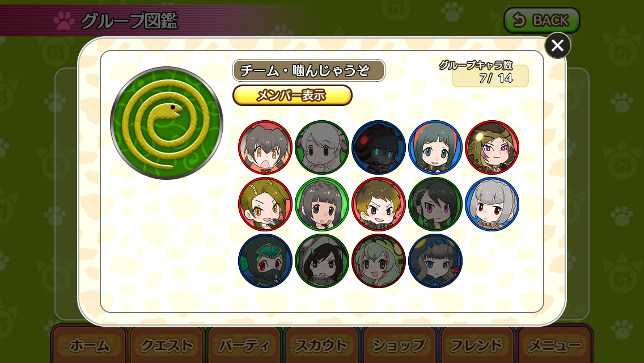
Task: Open the パーティ tab
Action: point(244,345)
